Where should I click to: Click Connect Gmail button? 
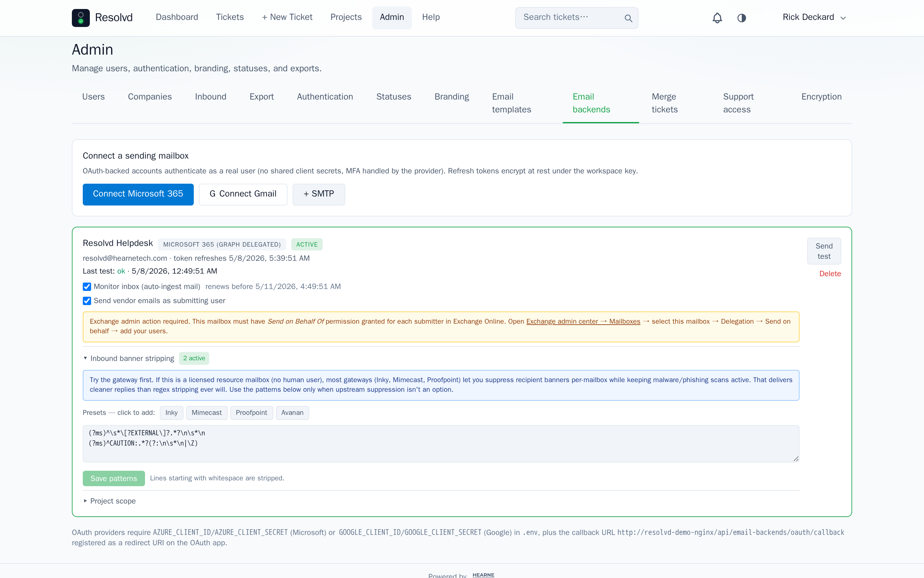pyautogui.click(x=243, y=194)
